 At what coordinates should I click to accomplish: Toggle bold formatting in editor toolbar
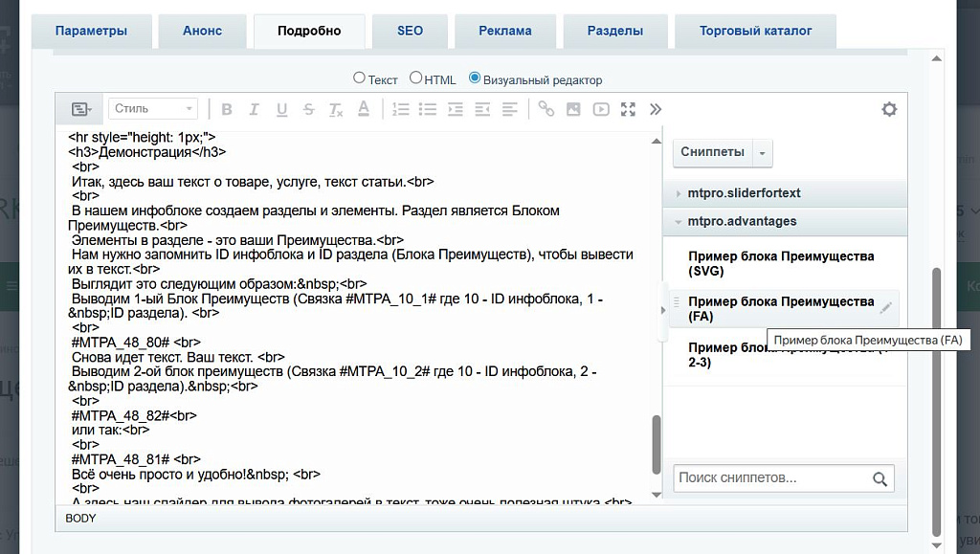(x=227, y=109)
